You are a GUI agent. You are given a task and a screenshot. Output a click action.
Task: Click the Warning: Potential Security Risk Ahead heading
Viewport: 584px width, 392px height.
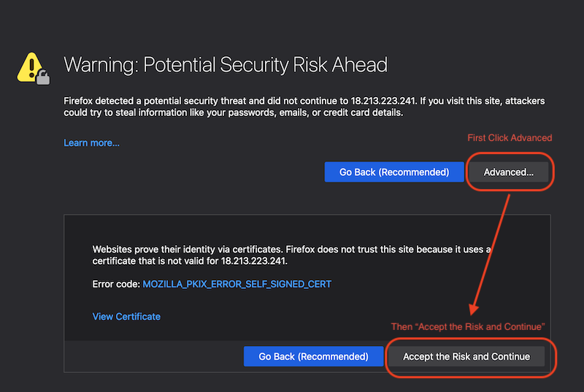(x=226, y=65)
